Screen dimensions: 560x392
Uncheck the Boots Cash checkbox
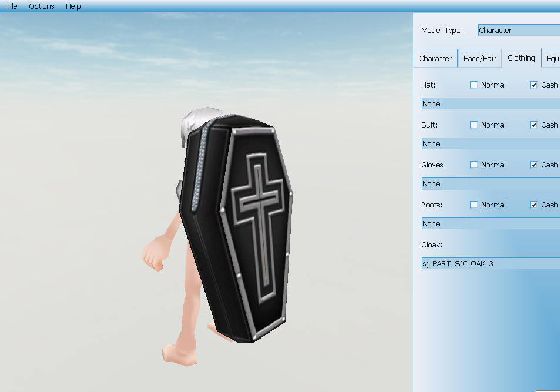pos(534,205)
